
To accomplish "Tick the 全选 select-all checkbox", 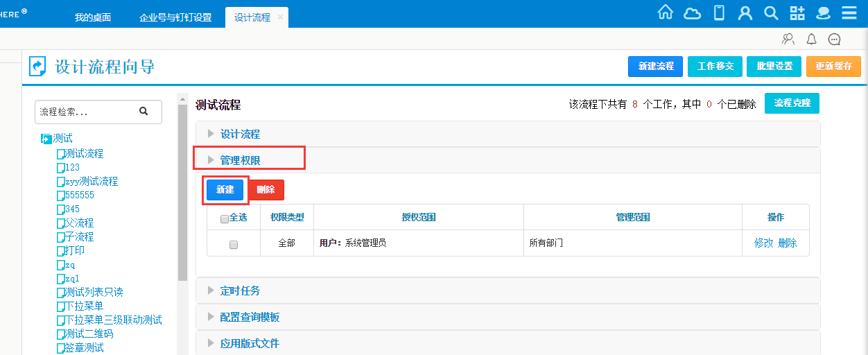I will click(225, 219).
